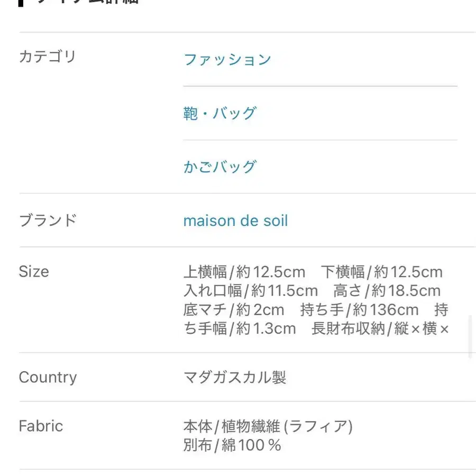The image size is (476, 476).
Task: Open the 鞄・バッグ category link
Action: point(220,113)
